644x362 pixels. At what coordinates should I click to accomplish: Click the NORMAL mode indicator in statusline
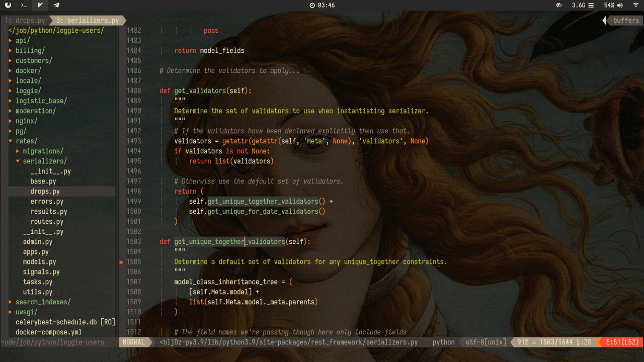pos(134,342)
